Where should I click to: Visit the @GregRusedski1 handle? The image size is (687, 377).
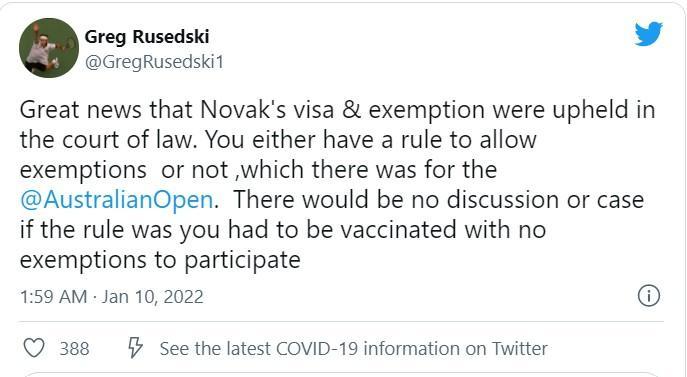pos(154,62)
